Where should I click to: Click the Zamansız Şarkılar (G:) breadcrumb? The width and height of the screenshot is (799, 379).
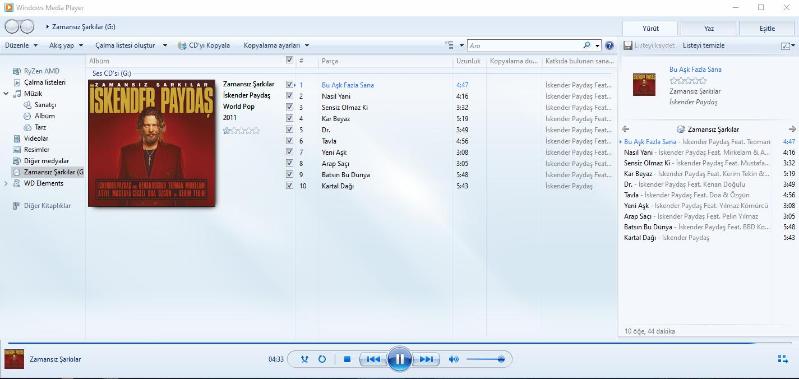(x=84, y=26)
